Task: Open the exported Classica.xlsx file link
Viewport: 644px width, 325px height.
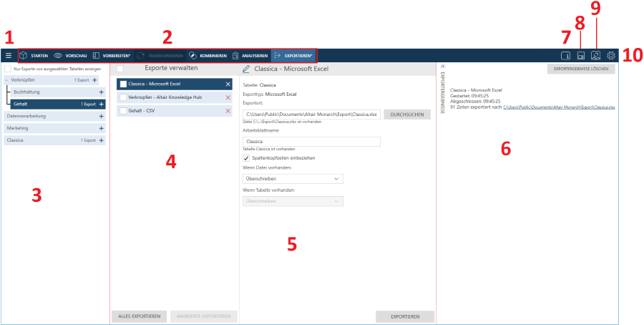Action: coord(559,107)
